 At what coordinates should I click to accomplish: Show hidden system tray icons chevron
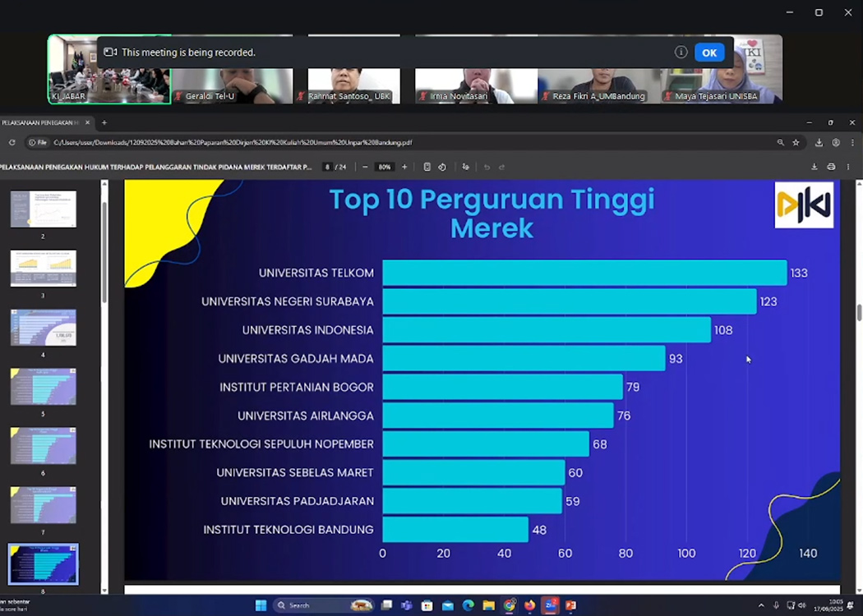tap(761, 605)
